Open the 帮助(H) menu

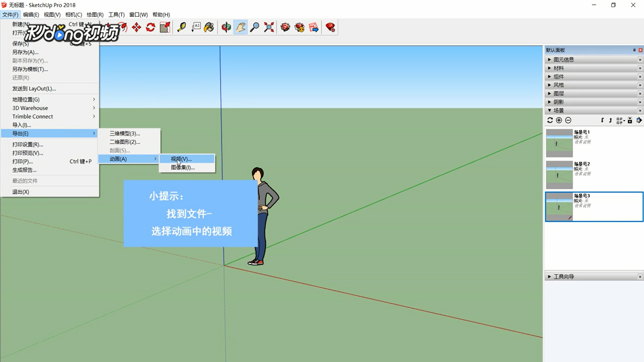[x=161, y=15]
